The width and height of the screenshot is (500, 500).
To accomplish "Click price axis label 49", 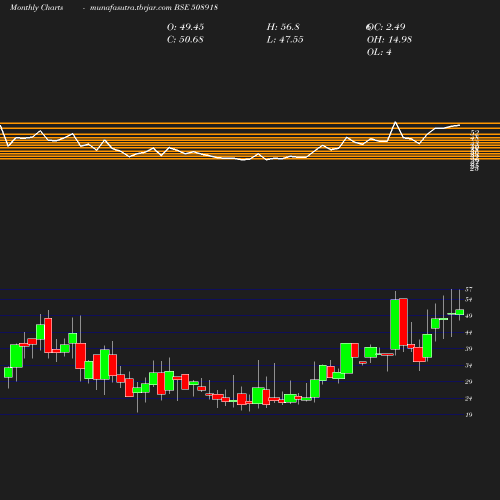I will (x=469, y=316).
